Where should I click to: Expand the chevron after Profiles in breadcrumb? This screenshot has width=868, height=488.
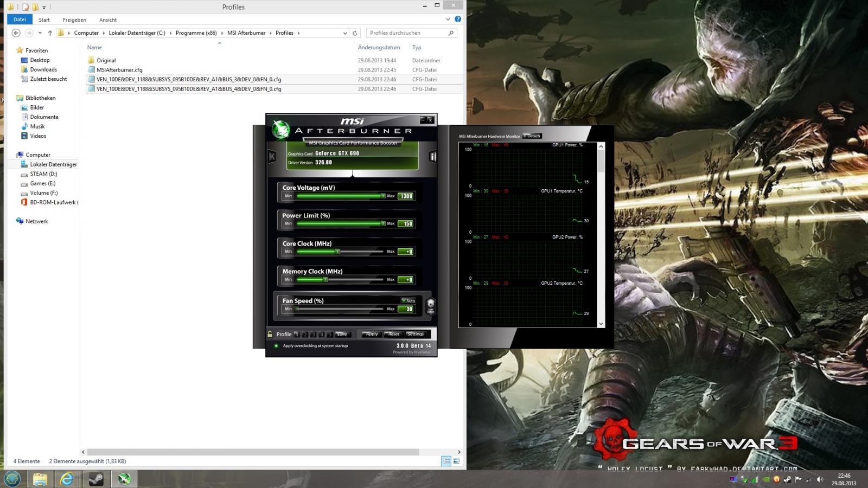(x=298, y=33)
